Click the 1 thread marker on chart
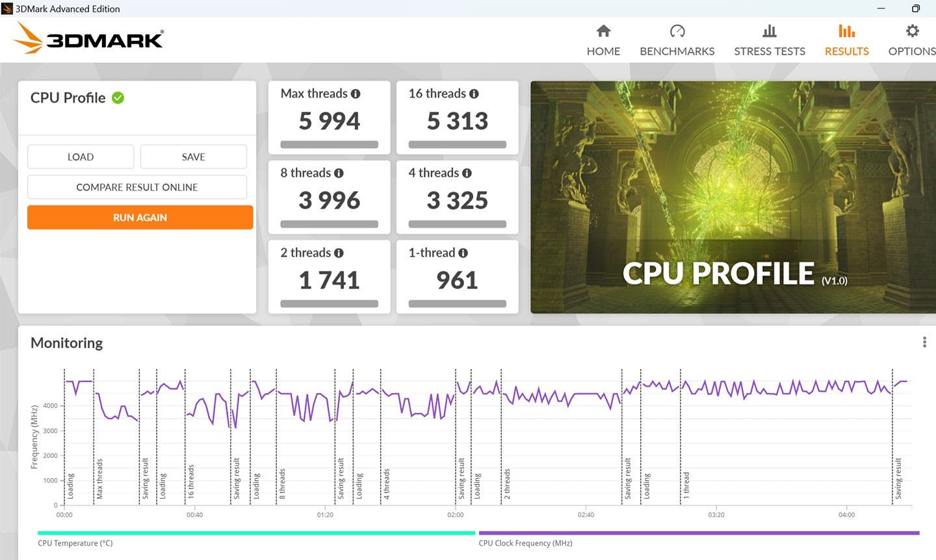Viewport: 936px width, 560px height. (x=686, y=485)
